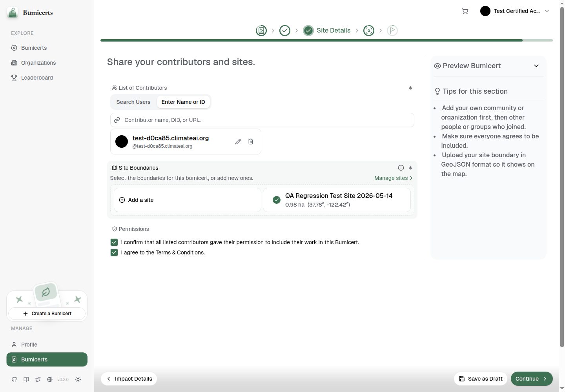Go to the second step checkmark icon
The height and width of the screenshot is (392, 565).
(x=285, y=31)
